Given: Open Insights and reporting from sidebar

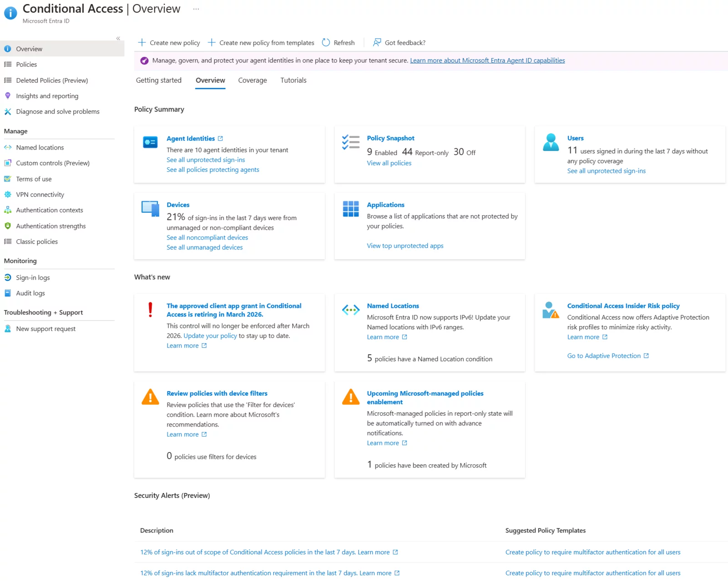Looking at the screenshot, I should [47, 96].
